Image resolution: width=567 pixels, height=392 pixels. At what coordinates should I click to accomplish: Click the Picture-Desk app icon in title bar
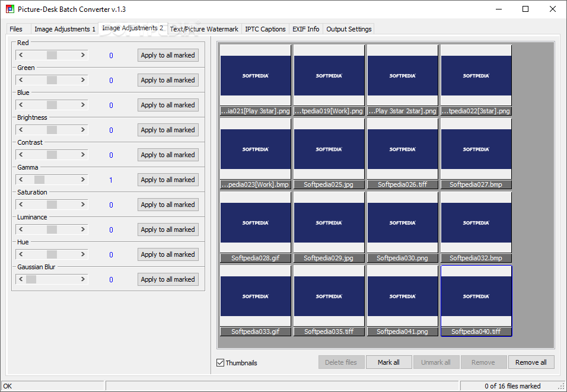pos(10,9)
